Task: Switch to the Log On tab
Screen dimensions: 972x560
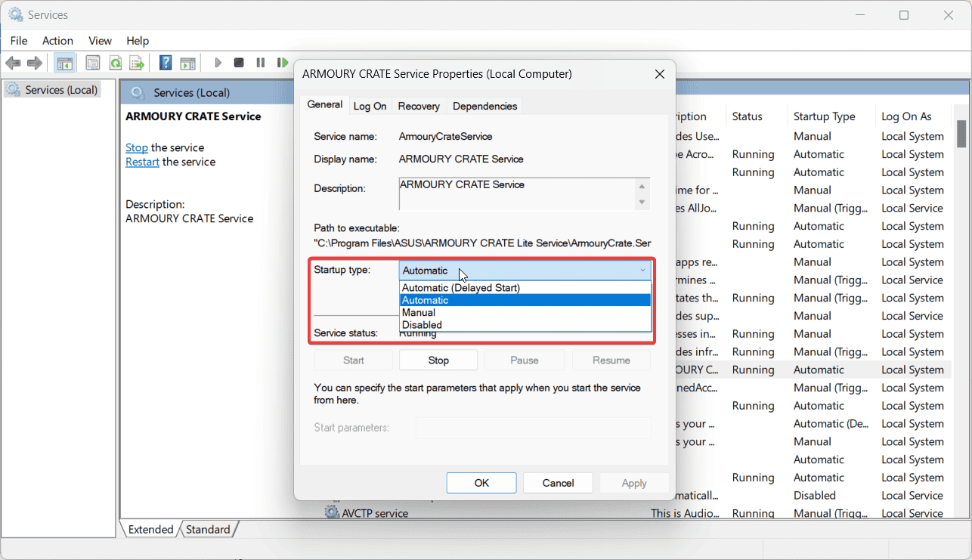Action: click(x=370, y=106)
